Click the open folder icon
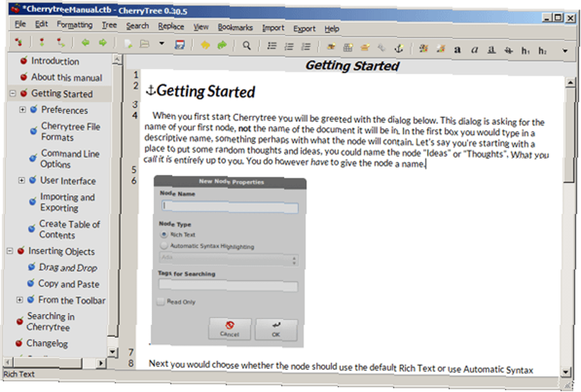This screenshot has width=581, height=392. 145,44
